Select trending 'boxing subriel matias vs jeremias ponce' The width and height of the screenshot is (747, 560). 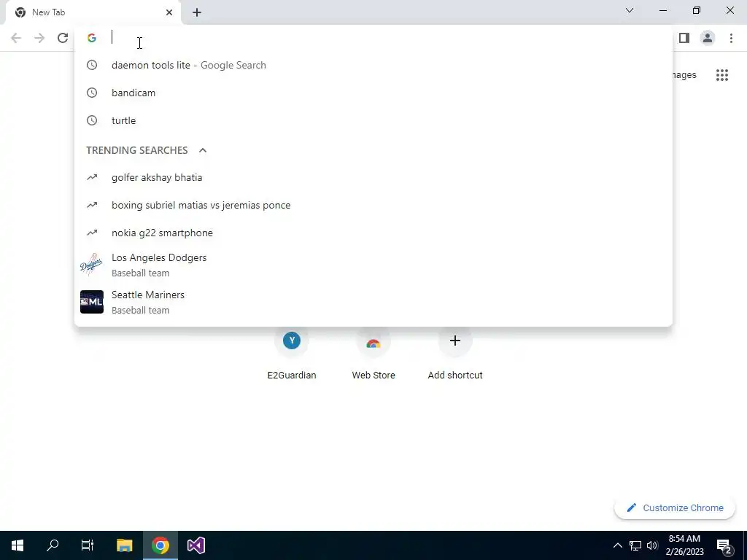coord(373,205)
